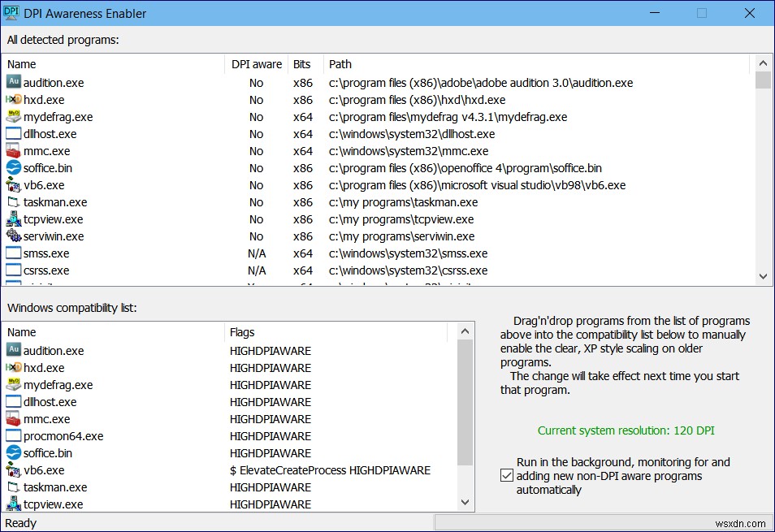This screenshot has height=532, width=775.
Task: Close the DPI Awareness Enabler window
Action: (749, 13)
